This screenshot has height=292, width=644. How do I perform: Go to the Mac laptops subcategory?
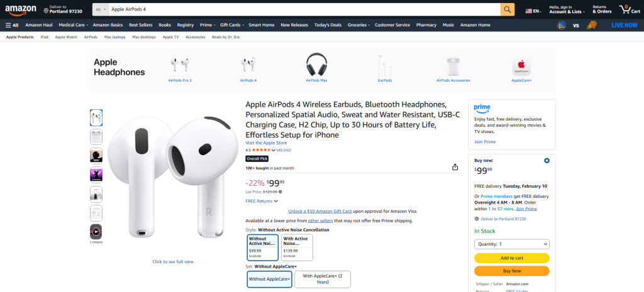pyautogui.click(x=113, y=37)
